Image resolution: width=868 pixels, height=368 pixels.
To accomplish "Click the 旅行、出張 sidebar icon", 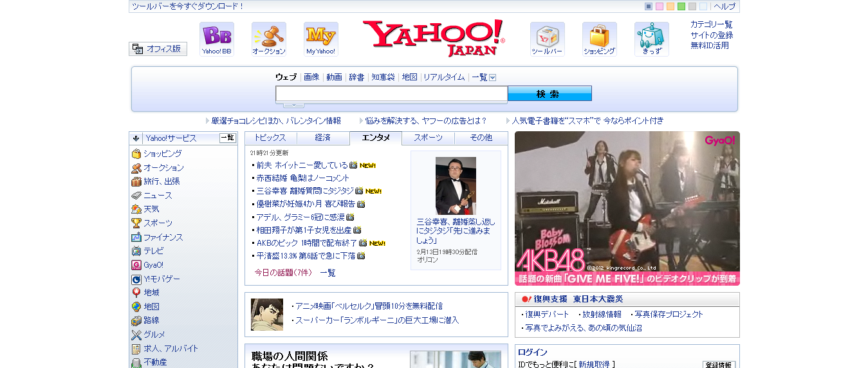I will pyautogui.click(x=136, y=181).
